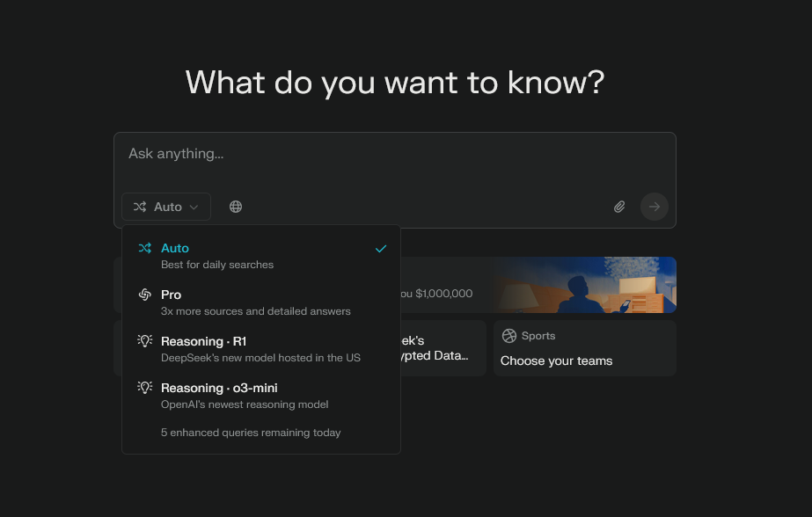Open the Choose your teams card
812x517 pixels.
[584, 349]
